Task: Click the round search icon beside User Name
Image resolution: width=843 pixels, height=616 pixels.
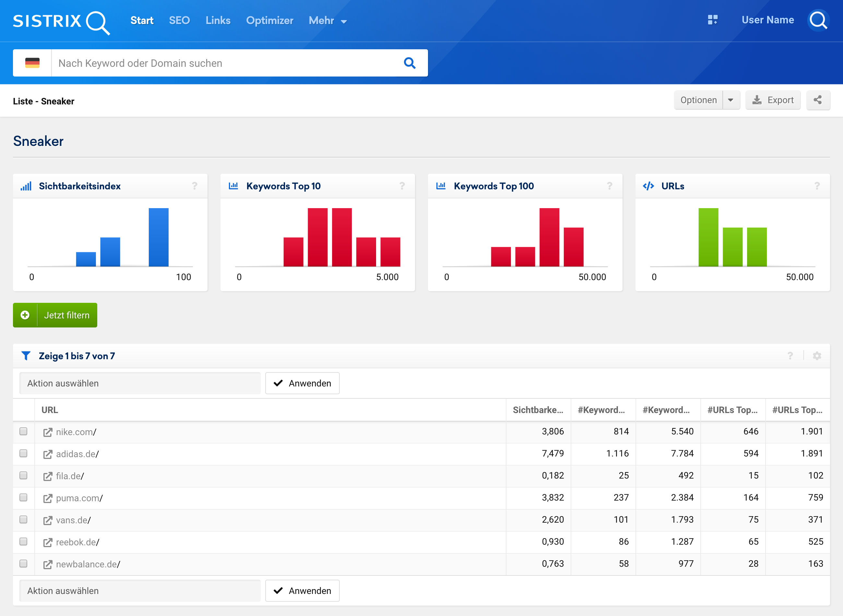Action: click(x=818, y=20)
